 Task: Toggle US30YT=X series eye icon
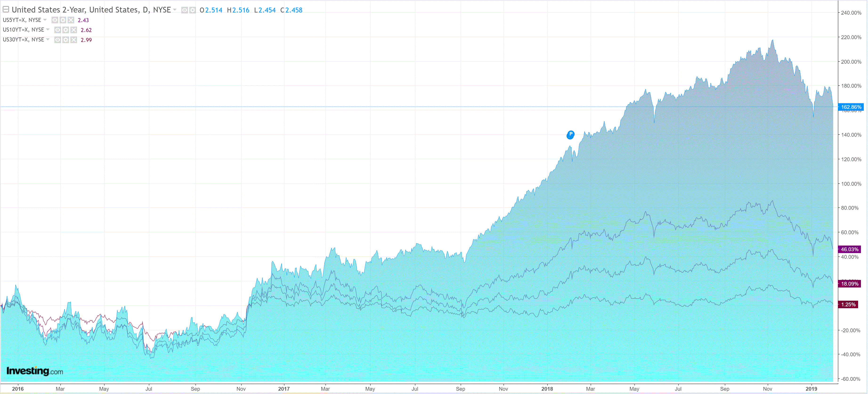pos(58,40)
